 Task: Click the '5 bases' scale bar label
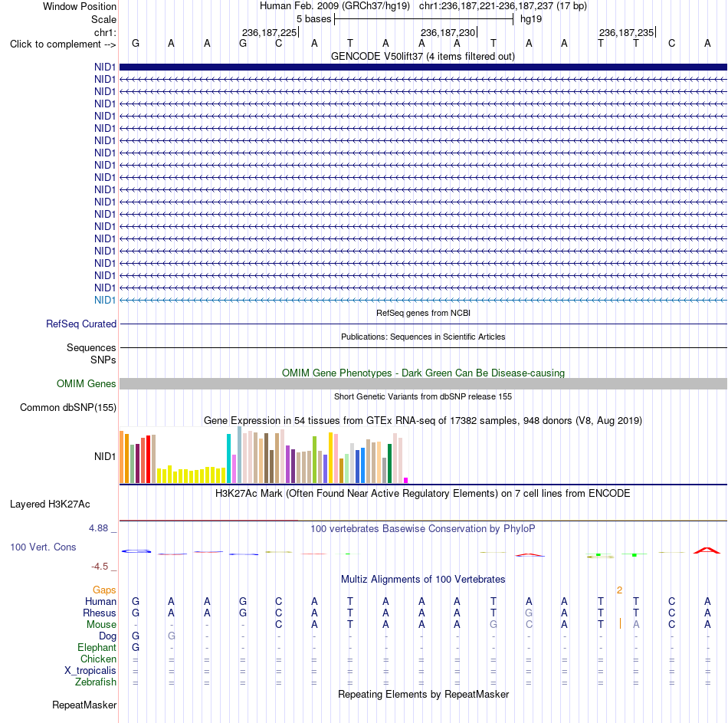314,19
